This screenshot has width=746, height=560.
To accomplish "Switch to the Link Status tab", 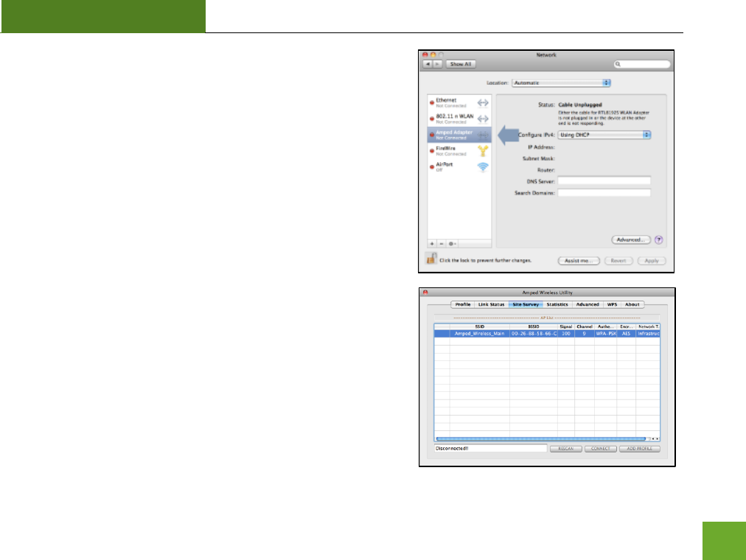I will click(493, 304).
